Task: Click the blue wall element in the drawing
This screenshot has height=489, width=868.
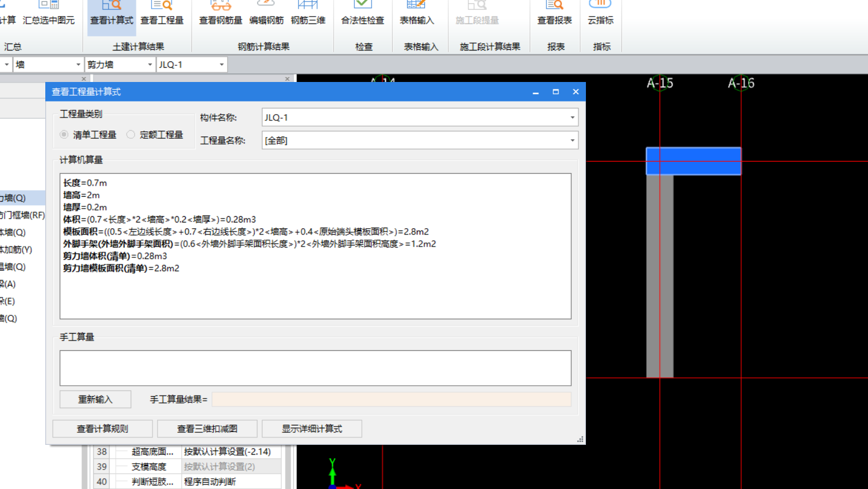Action: (x=694, y=161)
